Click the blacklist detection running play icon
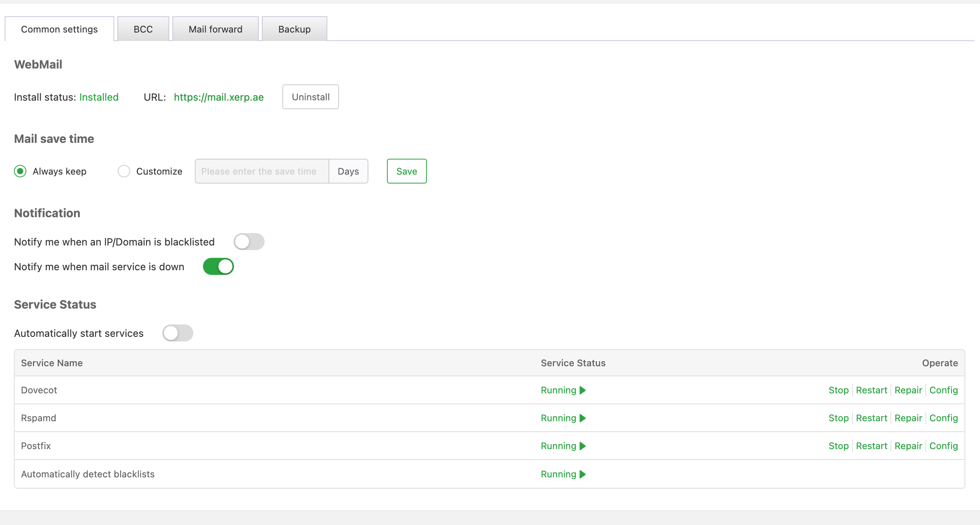The width and height of the screenshot is (980, 525). pyautogui.click(x=583, y=474)
